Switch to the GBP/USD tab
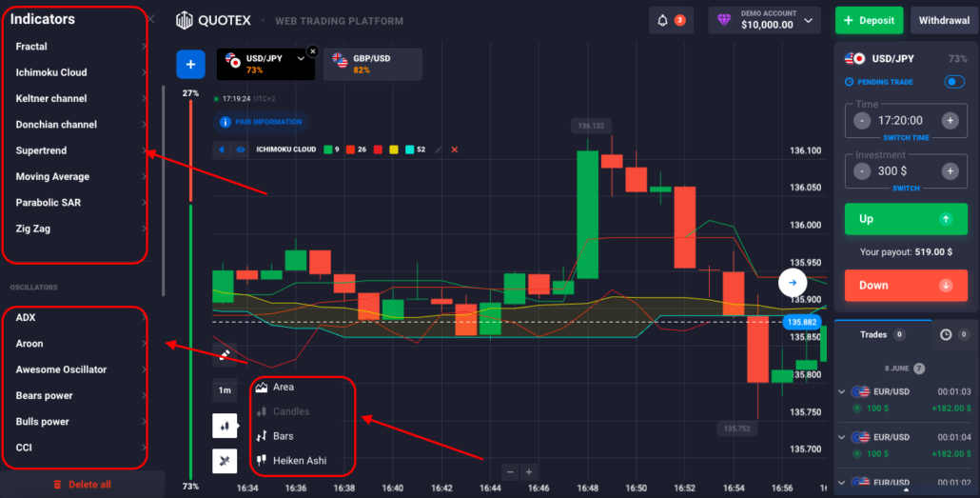Viewport: 980px width, 498px height. coord(373,65)
